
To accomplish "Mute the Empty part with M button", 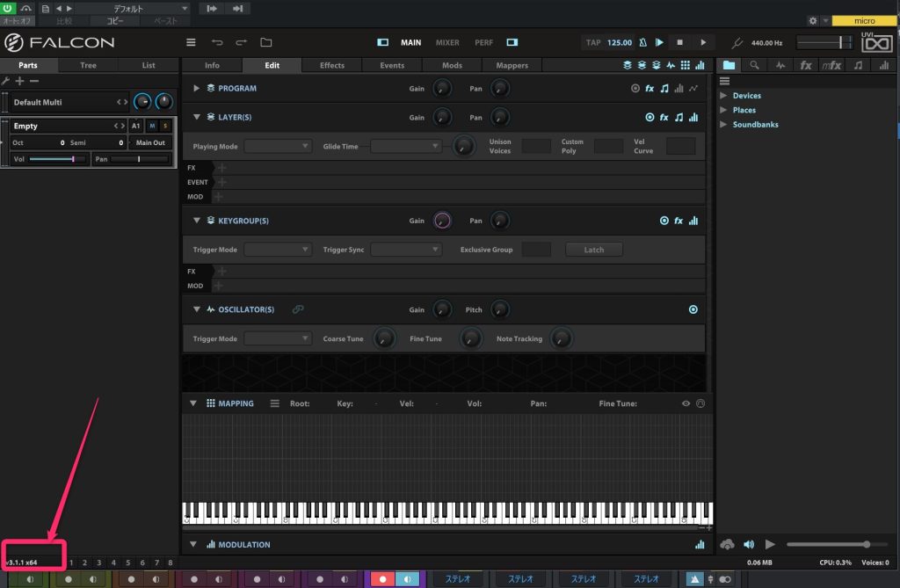I will point(151,127).
